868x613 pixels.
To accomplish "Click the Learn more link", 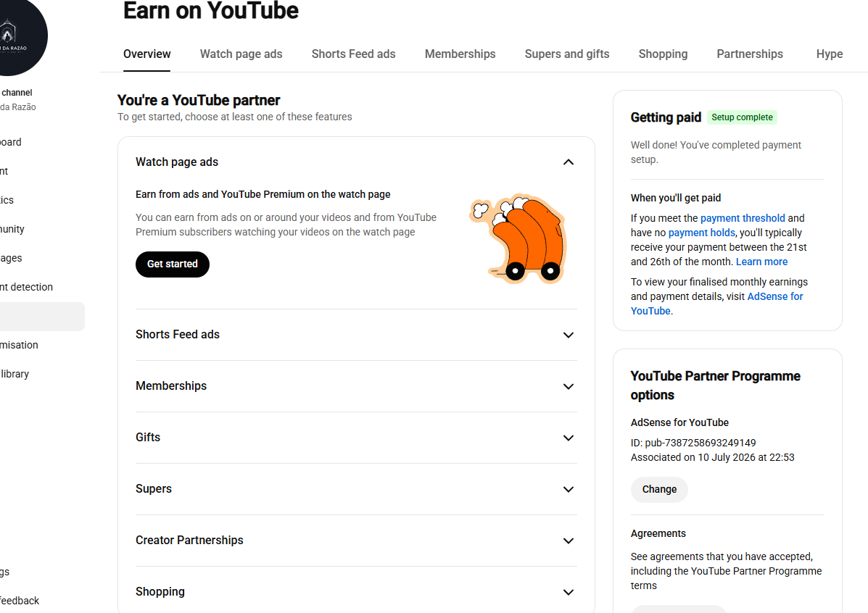I will pyautogui.click(x=761, y=262).
